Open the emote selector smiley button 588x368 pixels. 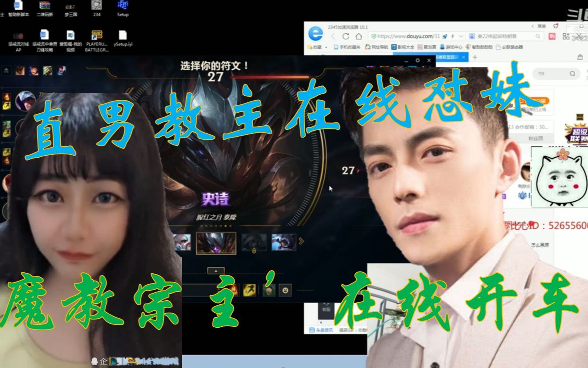(285, 290)
